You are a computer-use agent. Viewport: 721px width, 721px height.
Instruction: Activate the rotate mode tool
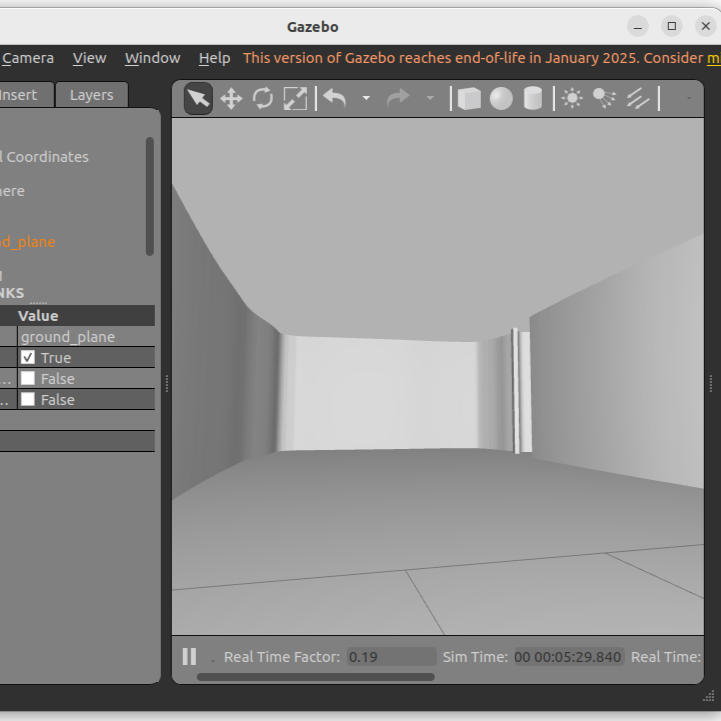tap(263, 98)
